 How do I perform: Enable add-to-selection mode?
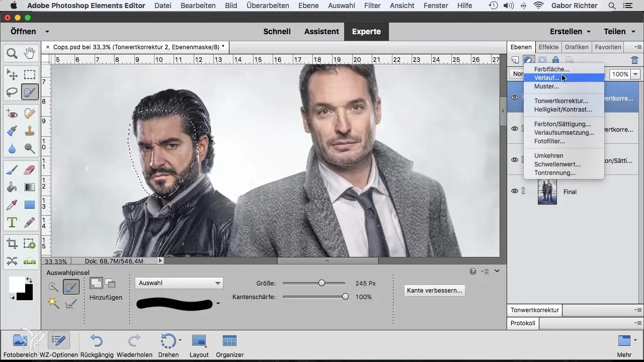[96, 283]
